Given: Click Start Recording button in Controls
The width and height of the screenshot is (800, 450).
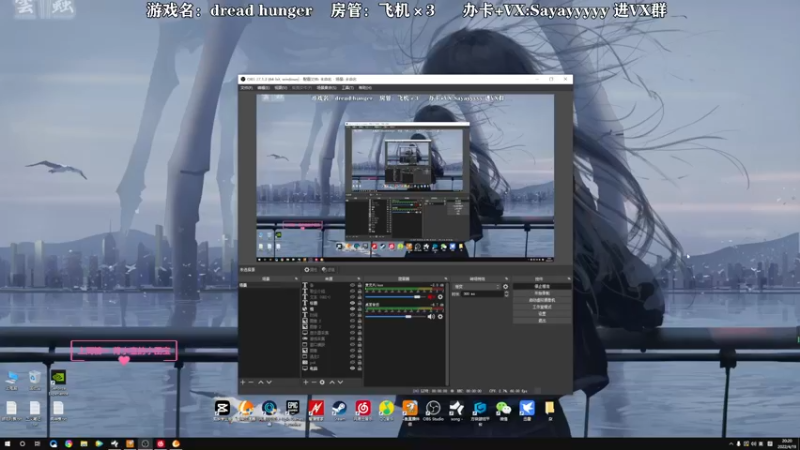Looking at the screenshot, I should (542, 293).
